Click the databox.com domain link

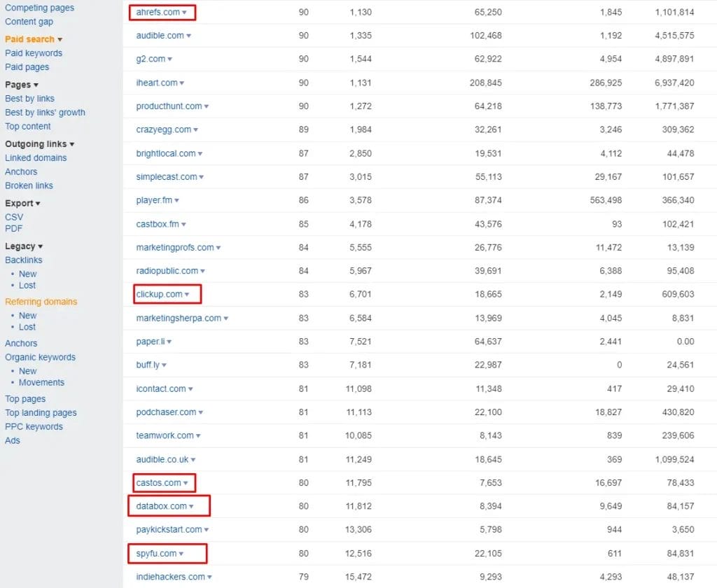coord(161,506)
